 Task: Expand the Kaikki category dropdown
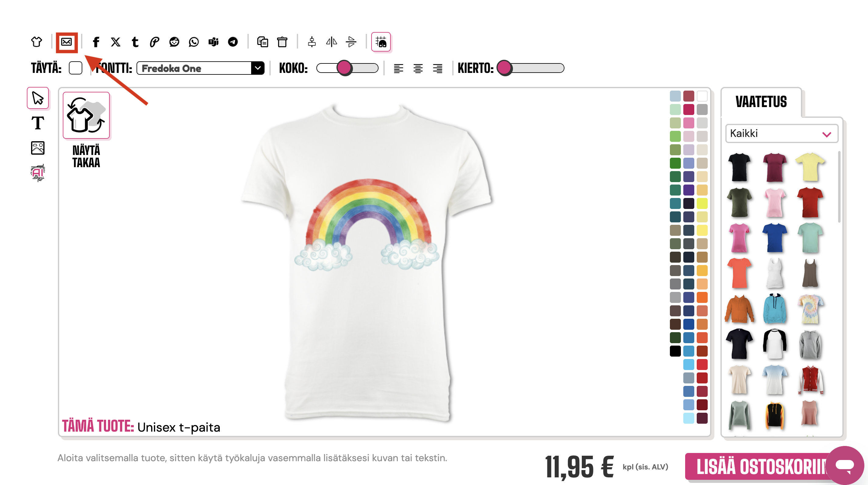click(x=781, y=134)
